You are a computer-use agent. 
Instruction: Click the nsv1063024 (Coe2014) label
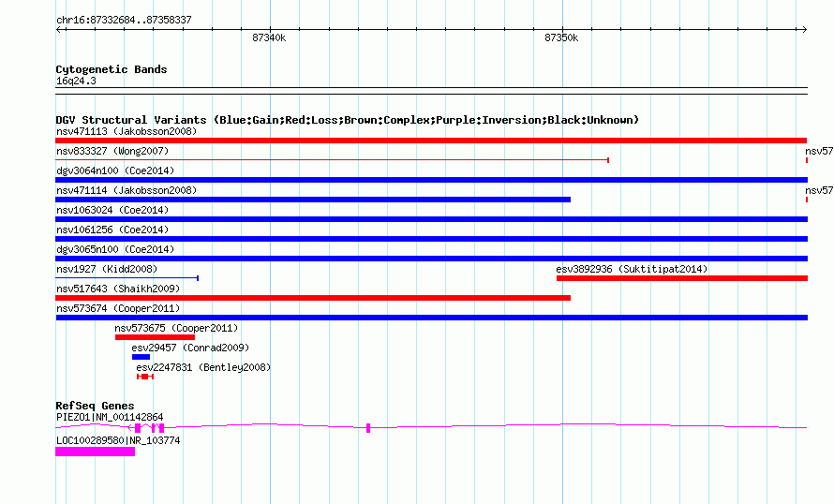point(112,210)
